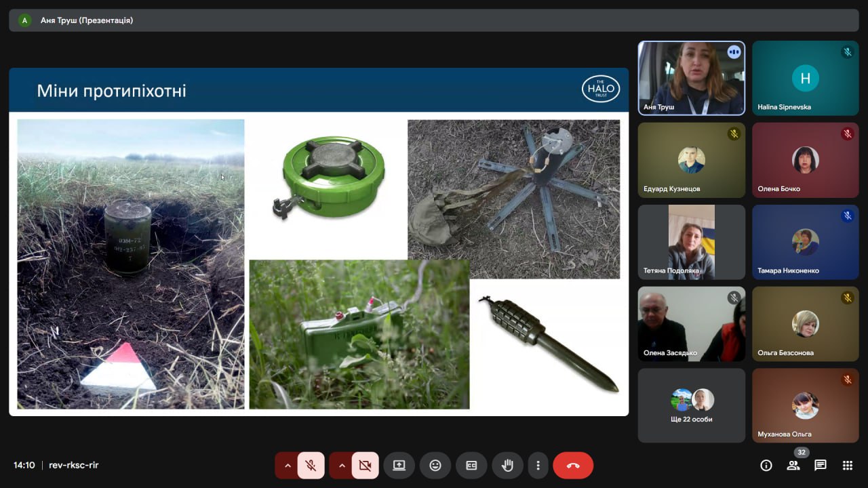868x488 pixels.
Task: Click the present screen icon
Action: coord(399,466)
